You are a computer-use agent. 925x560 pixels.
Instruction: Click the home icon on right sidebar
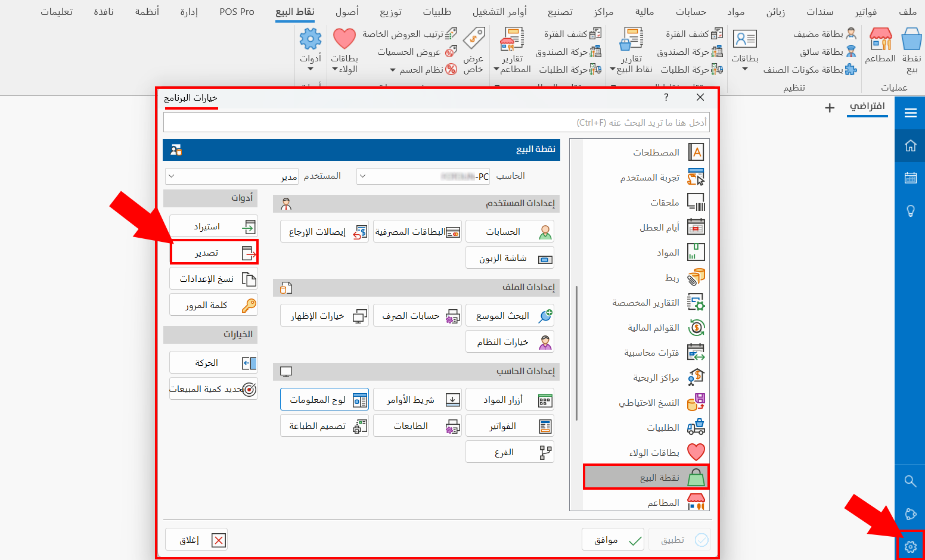coord(910,145)
